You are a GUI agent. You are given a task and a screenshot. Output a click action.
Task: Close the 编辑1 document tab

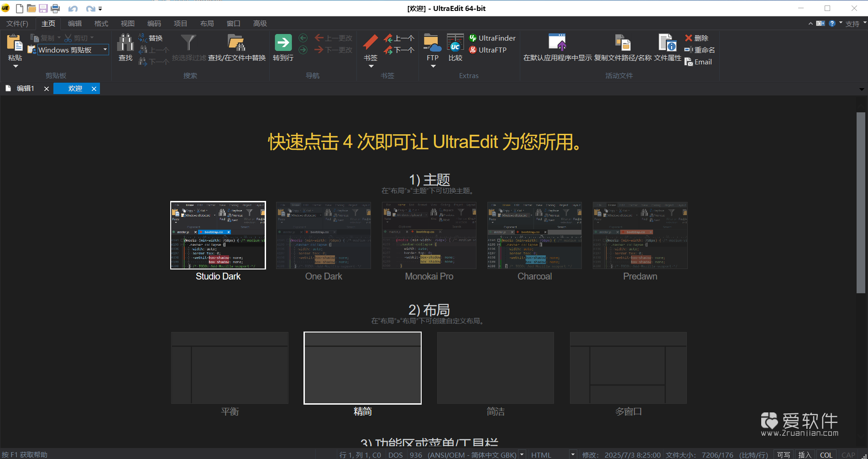tap(47, 89)
